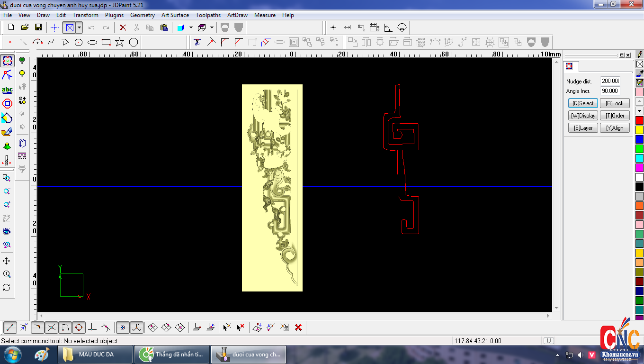Open the blue cube view dropdown arrow
Viewport: 644px width, 364px height.
[x=191, y=27]
